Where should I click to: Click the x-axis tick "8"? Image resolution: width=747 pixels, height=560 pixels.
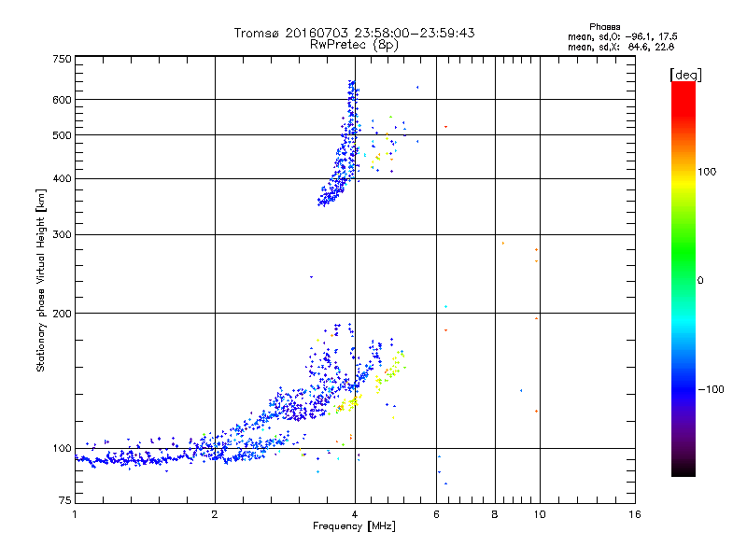[x=495, y=514]
